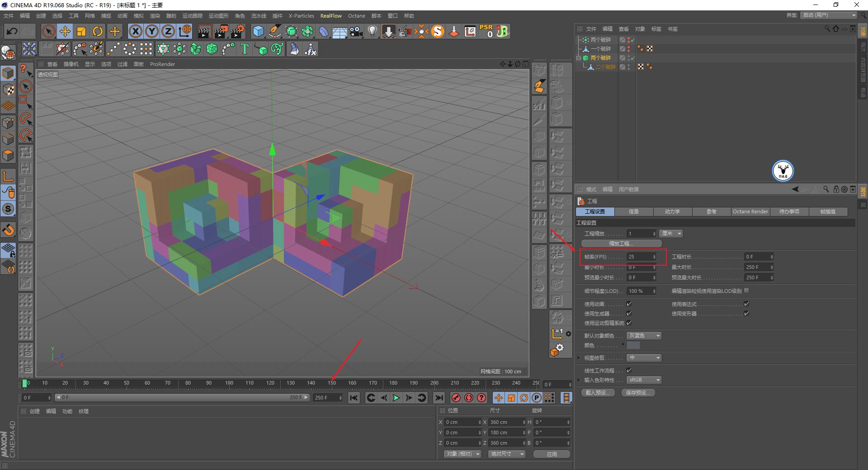Image resolution: width=868 pixels, height=470 pixels.
Task: Toggle the 使用动画 checkbox in project settings
Action: pos(629,304)
